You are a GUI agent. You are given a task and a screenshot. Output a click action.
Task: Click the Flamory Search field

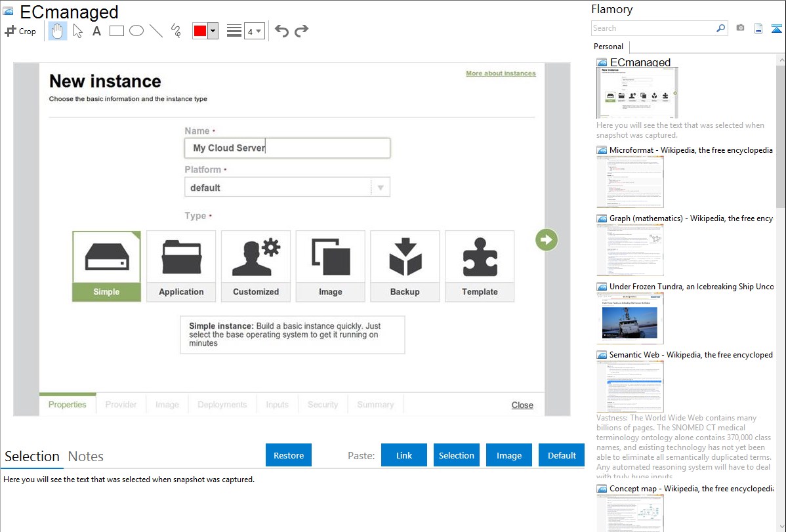point(653,28)
